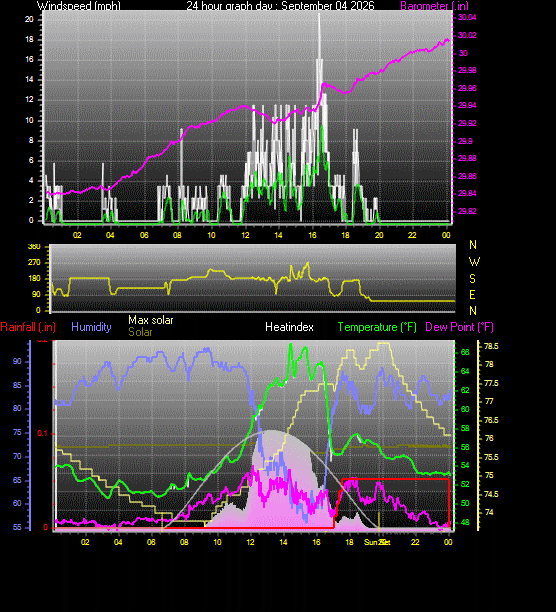Select the Solar legend label
556x612 pixels.
pos(140,332)
